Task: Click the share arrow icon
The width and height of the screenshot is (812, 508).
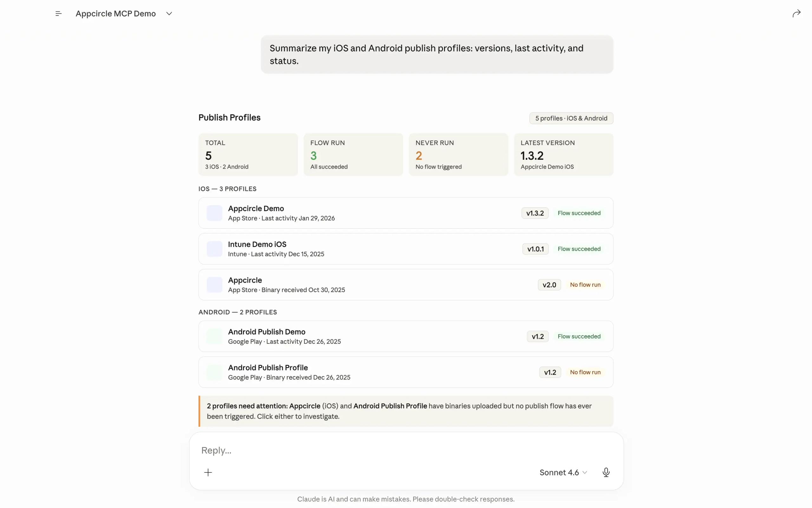Action: coord(796,13)
